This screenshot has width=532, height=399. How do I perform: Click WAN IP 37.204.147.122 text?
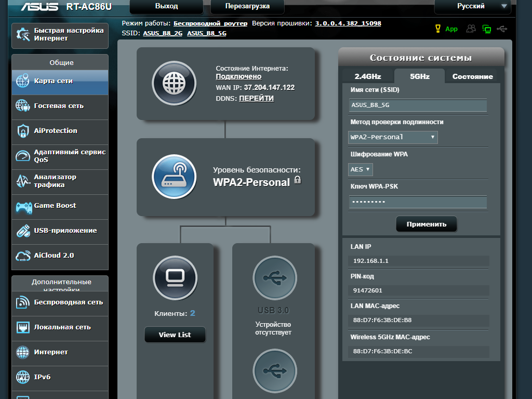click(x=269, y=87)
